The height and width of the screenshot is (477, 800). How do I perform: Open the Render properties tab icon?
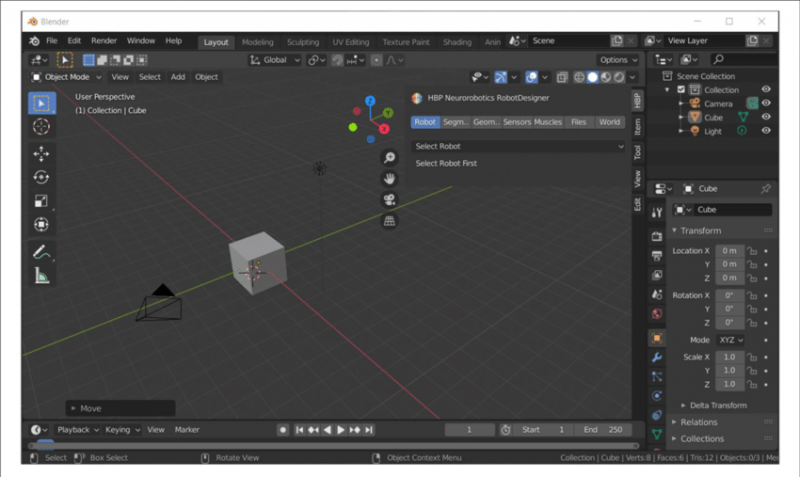pos(657,236)
